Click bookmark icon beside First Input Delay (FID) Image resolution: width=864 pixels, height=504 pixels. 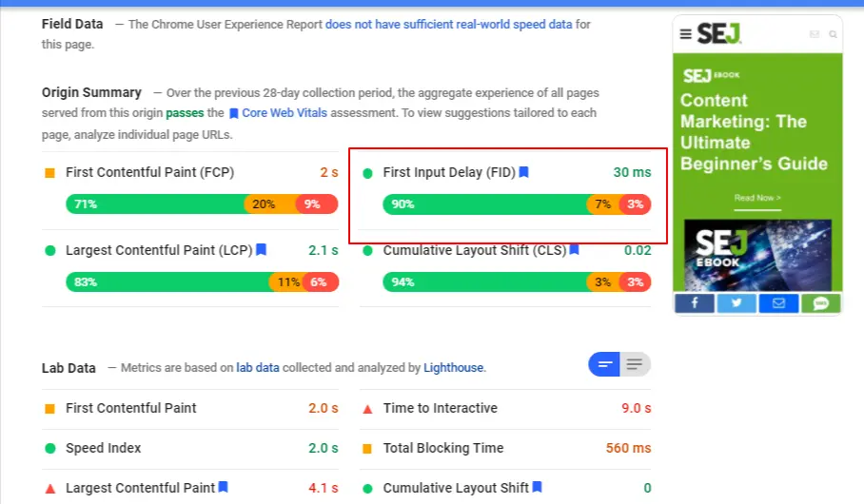[x=524, y=172]
